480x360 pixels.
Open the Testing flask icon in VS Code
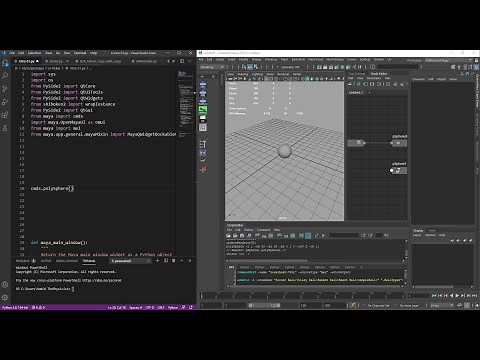[x=5, y=128]
